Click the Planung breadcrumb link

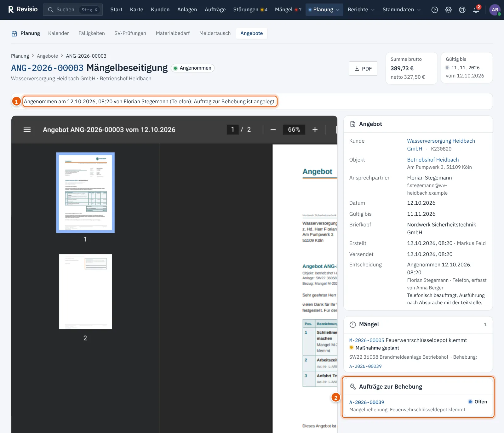20,56
